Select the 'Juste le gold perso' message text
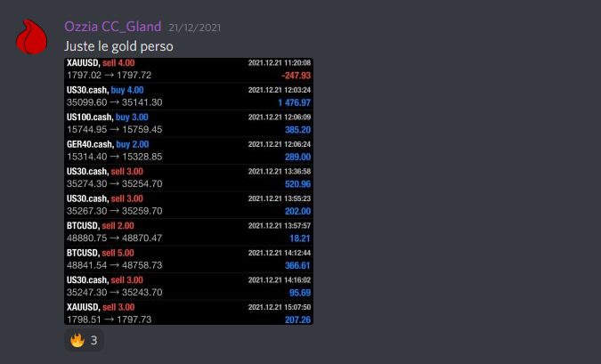This screenshot has height=364, width=601. click(118, 46)
